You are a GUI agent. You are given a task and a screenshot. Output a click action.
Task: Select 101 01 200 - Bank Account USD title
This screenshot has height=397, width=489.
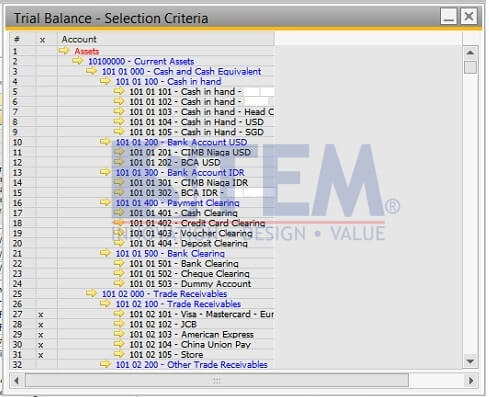click(181, 142)
